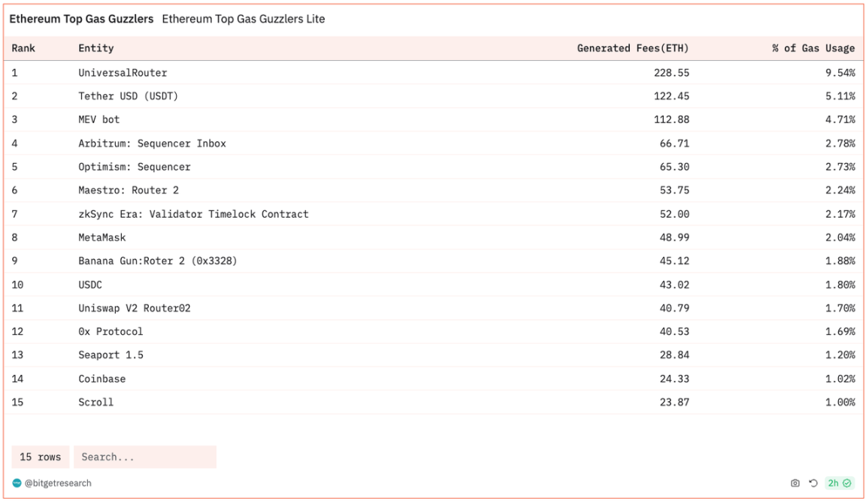
Task: Sort by Generated Fees(ETH) column header
Action: 632,48
